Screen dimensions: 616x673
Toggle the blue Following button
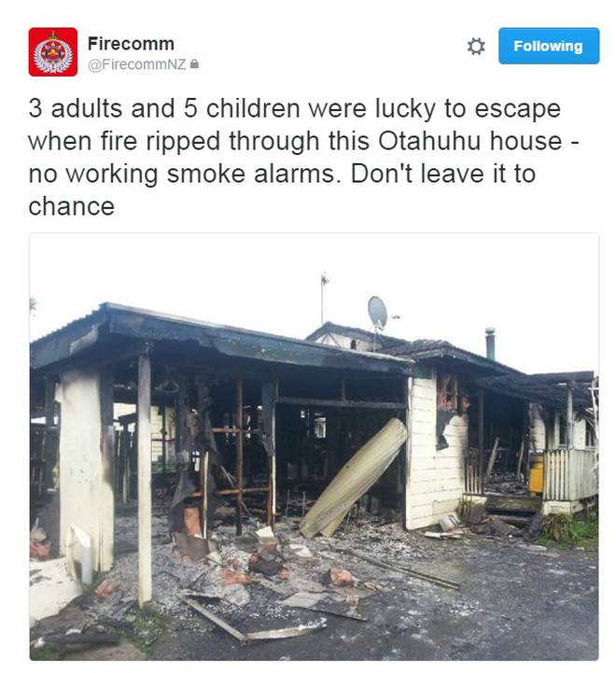[x=549, y=46]
